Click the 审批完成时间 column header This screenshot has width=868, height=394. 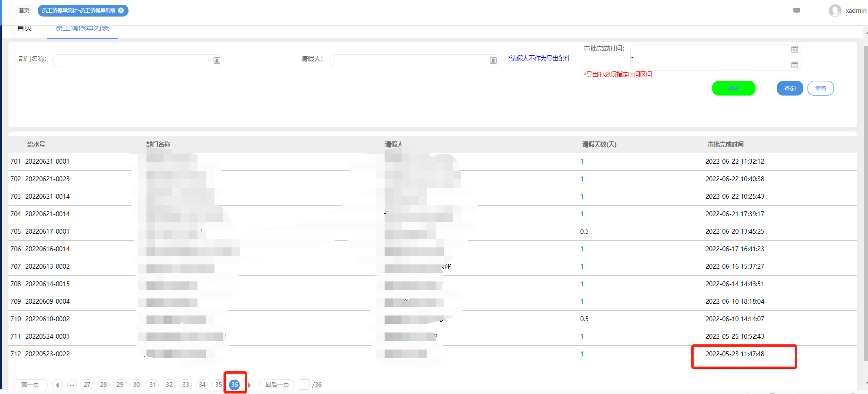tap(726, 144)
